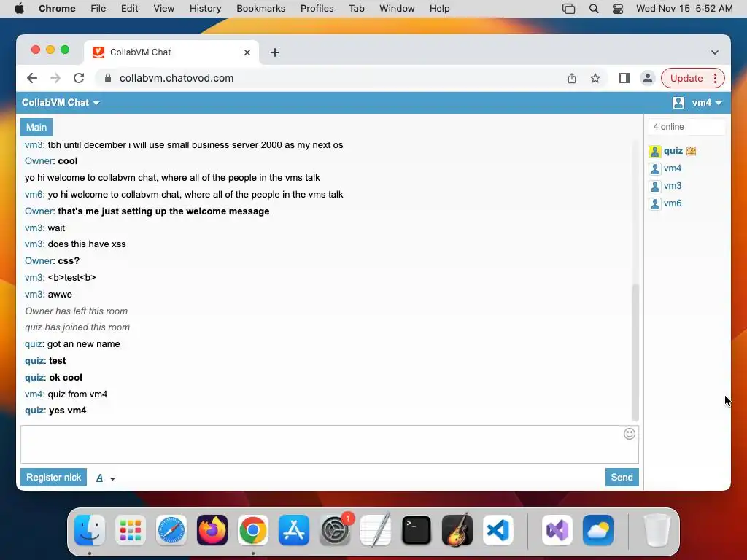This screenshot has height=560, width=747.
Task: Open System Settings from the Dock
Action: pos(334,530)
